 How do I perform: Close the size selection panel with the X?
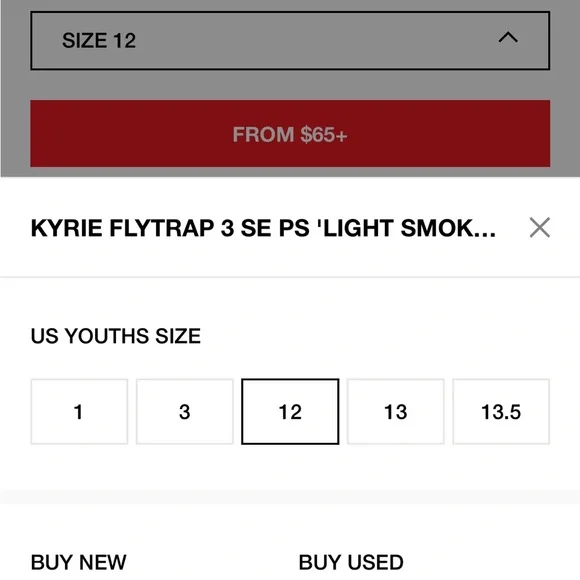tap(540, 227)
